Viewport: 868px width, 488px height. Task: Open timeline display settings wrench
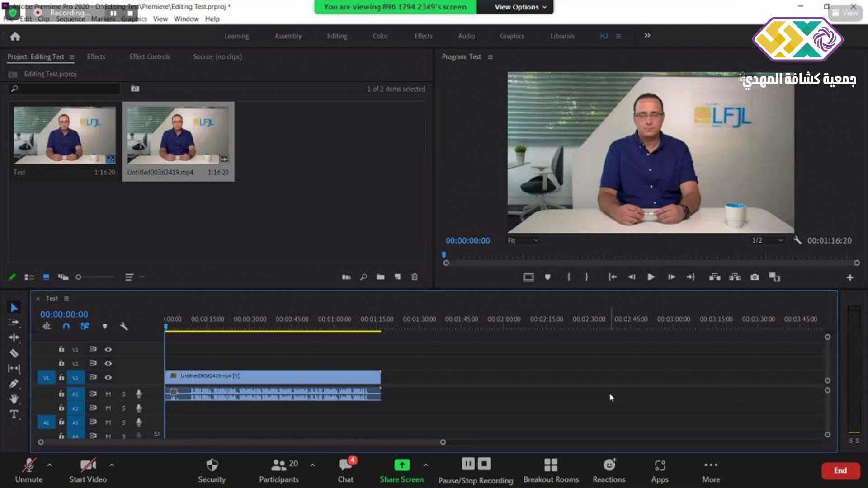123,326
